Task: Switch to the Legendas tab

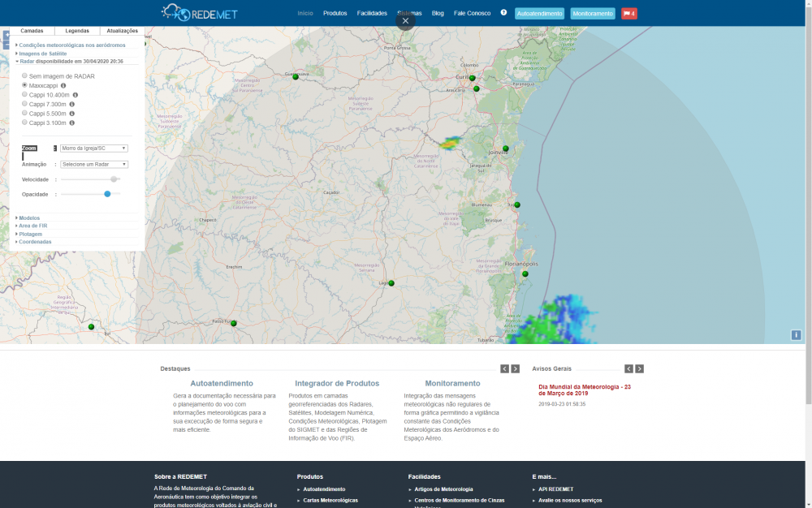Action: pyautogui.click(x=77, y=31)
